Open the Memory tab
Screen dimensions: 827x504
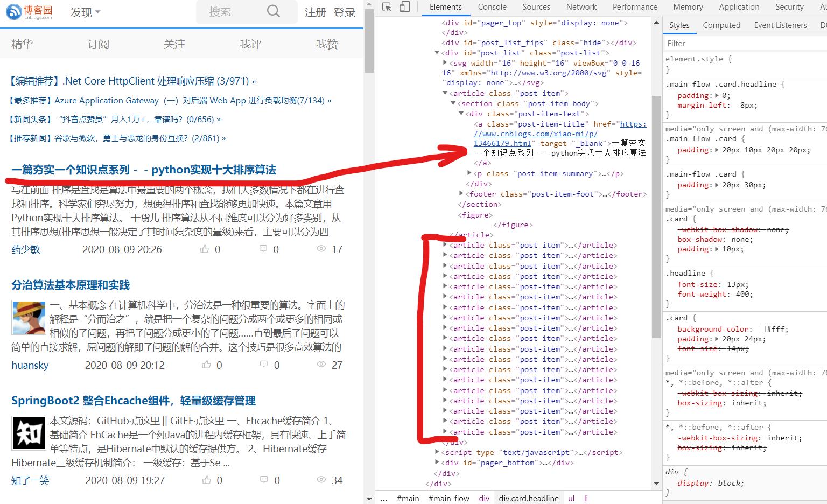688,7
